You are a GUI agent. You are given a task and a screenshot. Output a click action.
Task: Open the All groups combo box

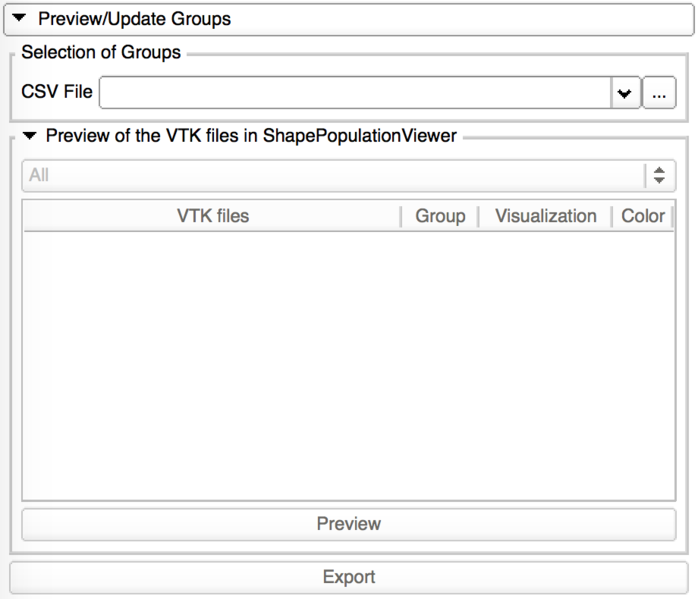[x=335, y=175]
